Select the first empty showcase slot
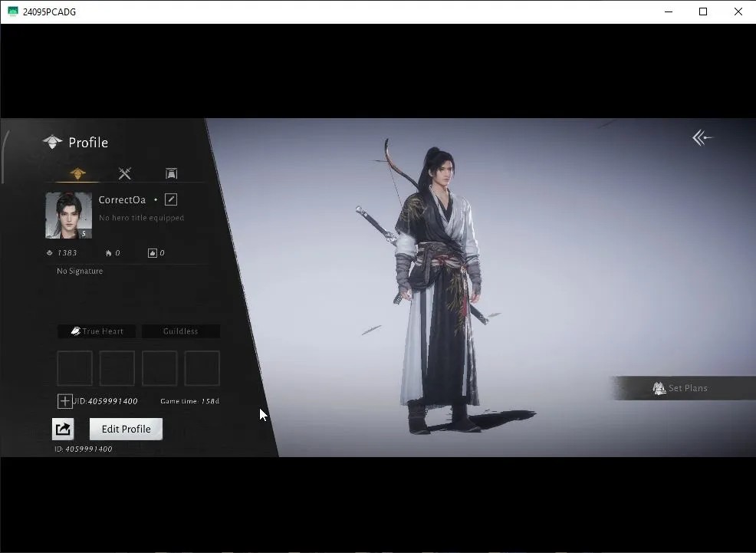This screenshot has width=756, height=553. 74,368
